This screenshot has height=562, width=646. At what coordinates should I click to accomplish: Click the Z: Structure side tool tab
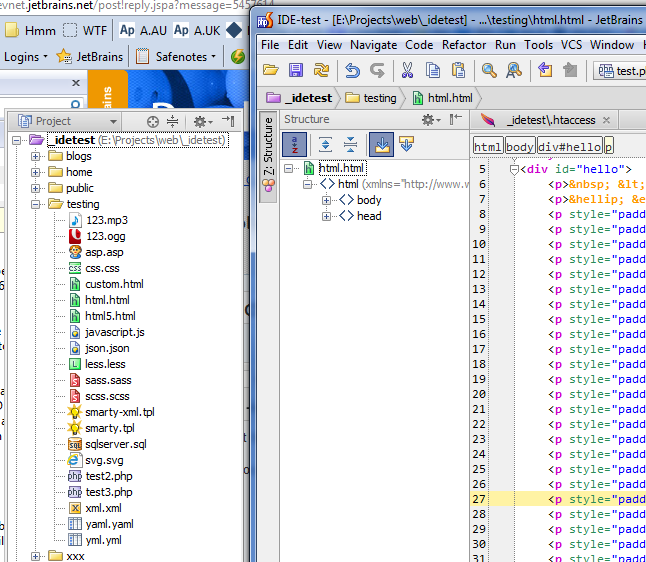click(x=268, y=155)
